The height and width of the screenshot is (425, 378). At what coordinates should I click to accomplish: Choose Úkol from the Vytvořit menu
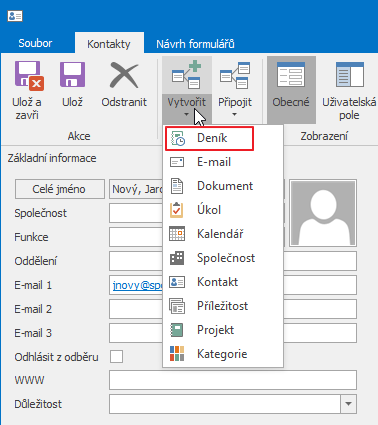223,210
